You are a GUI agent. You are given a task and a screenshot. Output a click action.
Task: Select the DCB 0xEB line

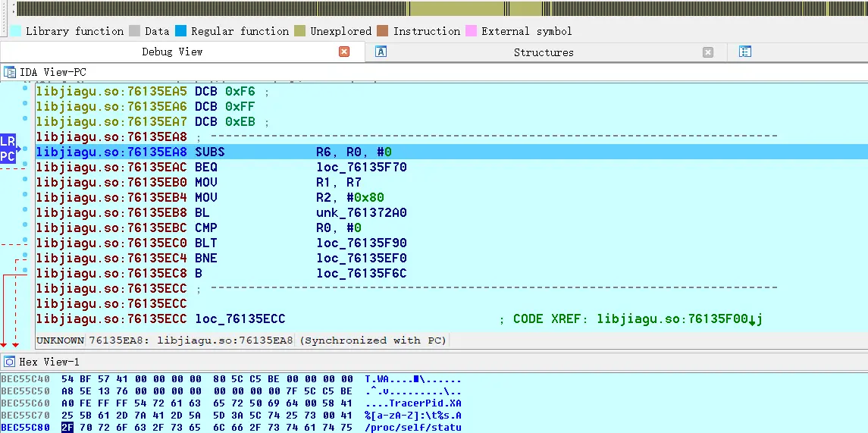[x=451, y=122]
